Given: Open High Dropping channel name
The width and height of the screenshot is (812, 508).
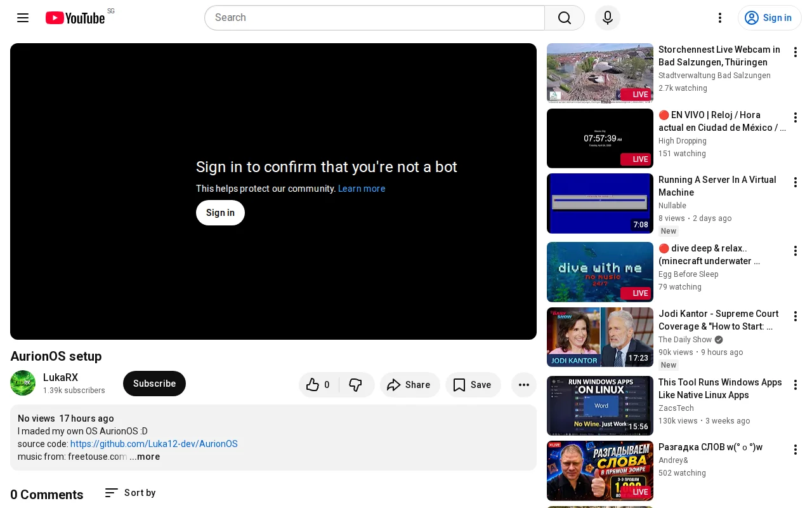Looking at the screenshot, I should pyautogui.click(x=683, y=141).
